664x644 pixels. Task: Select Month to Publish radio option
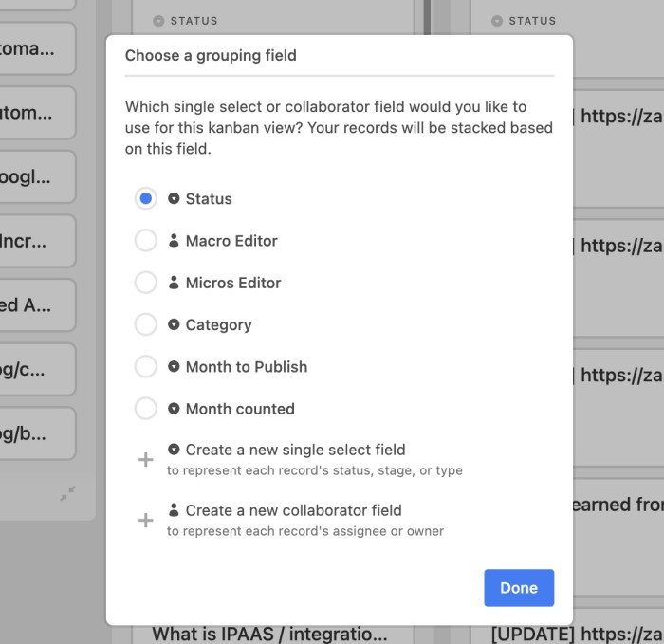click(x=146, y=366)
